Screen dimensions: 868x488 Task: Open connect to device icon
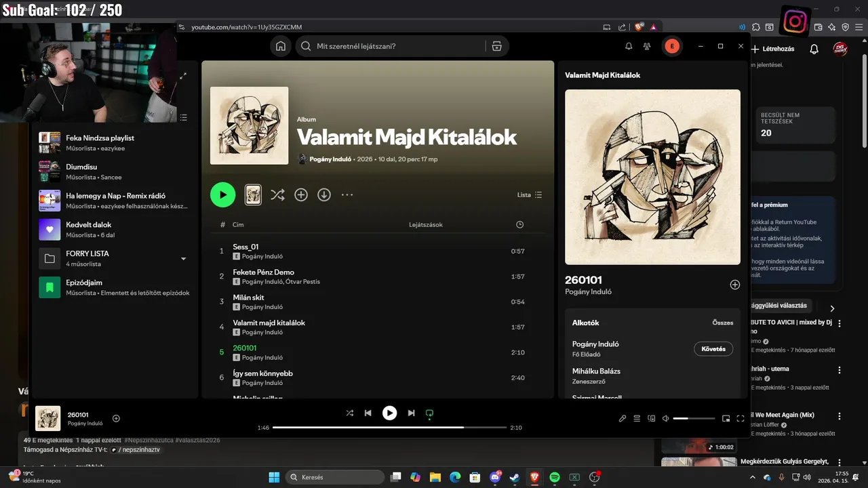tap(652, 418)
